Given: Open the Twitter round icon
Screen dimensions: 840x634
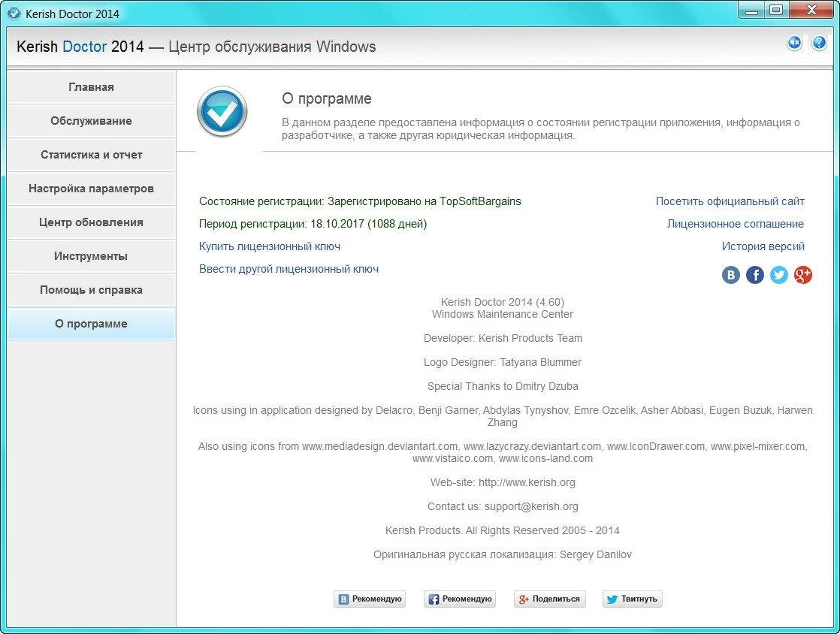Looking at the screenshot, I should point(779,275).
